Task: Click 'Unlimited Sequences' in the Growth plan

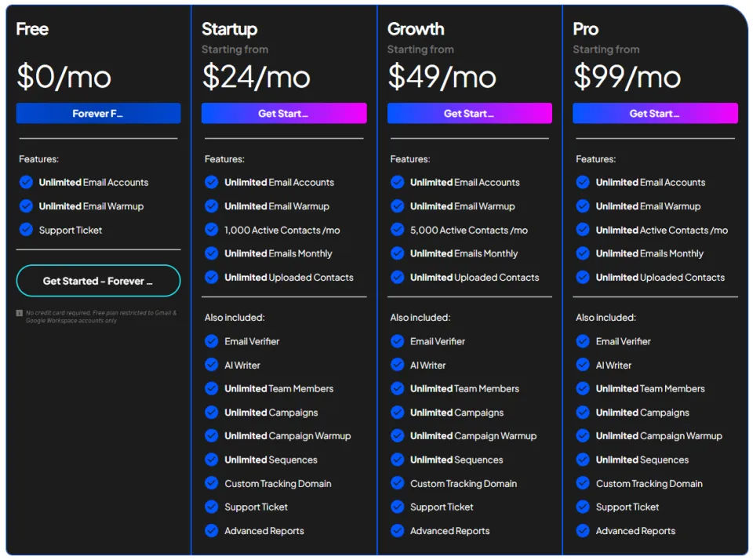Action: point(457,460)
